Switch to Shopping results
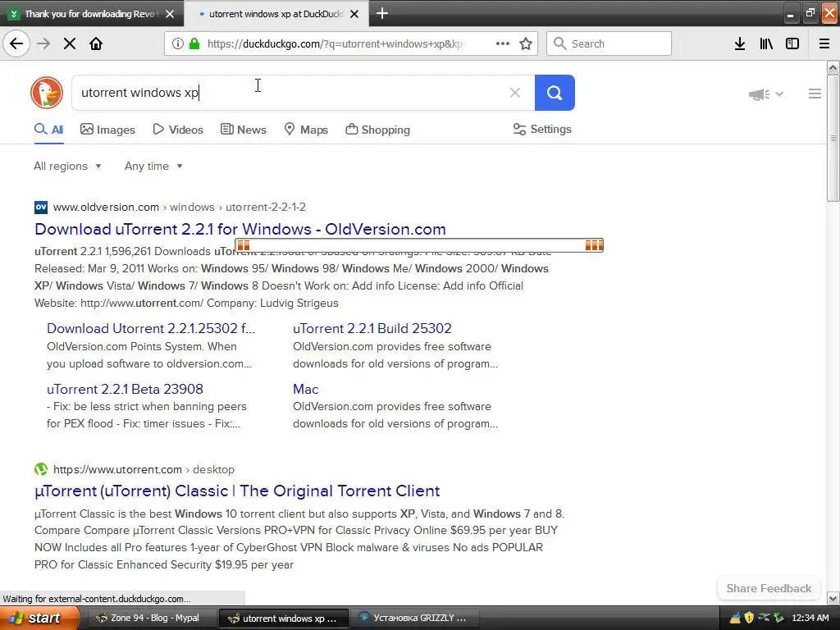 377,130
